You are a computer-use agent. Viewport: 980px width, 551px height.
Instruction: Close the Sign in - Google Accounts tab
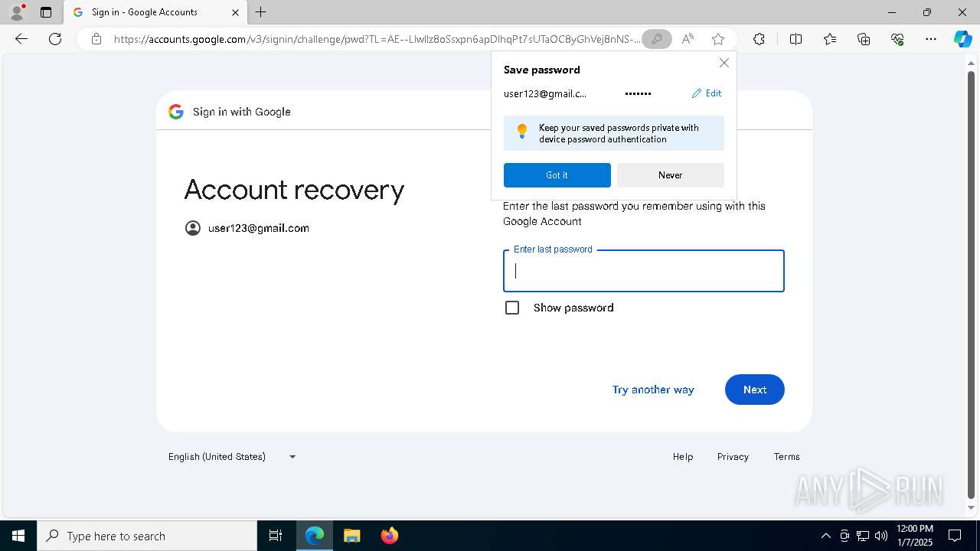[236, 12]
